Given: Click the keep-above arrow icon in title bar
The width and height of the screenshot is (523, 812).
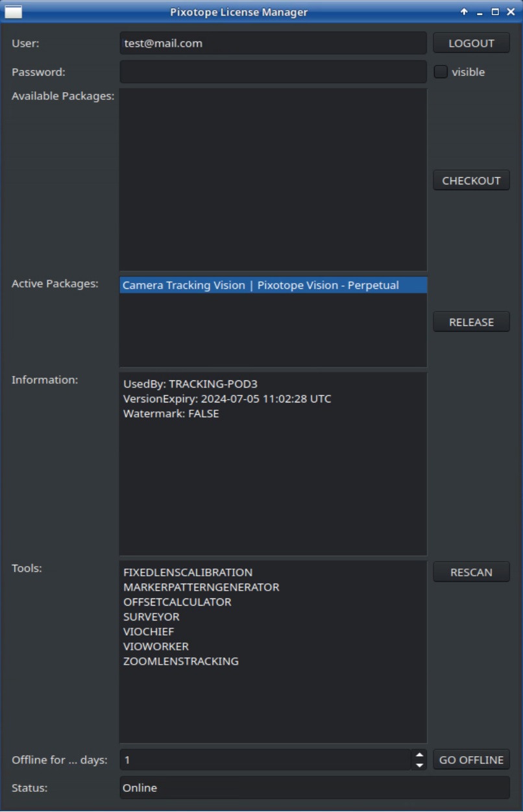Looking at the screenshot, I should 464,12.
